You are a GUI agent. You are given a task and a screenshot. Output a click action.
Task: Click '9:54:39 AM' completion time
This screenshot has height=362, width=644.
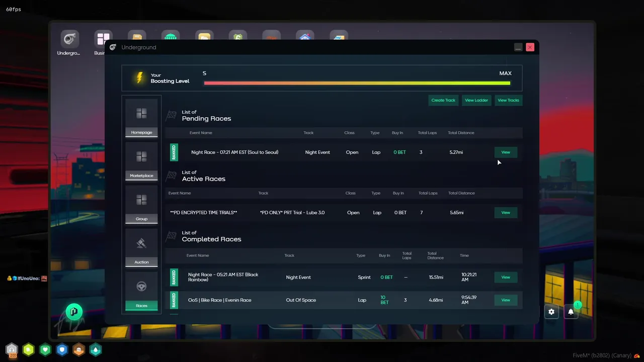(468, 300)
